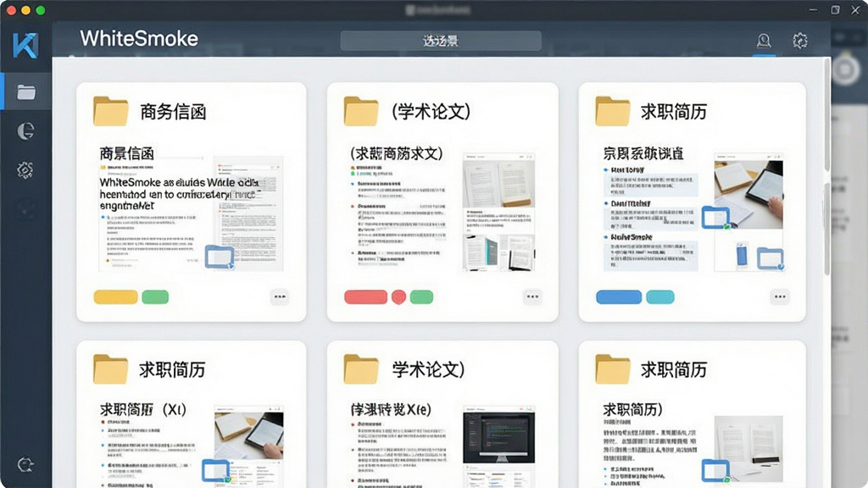Click the 选场景 search field
The image size is (868, 488).
coord(441,41)
